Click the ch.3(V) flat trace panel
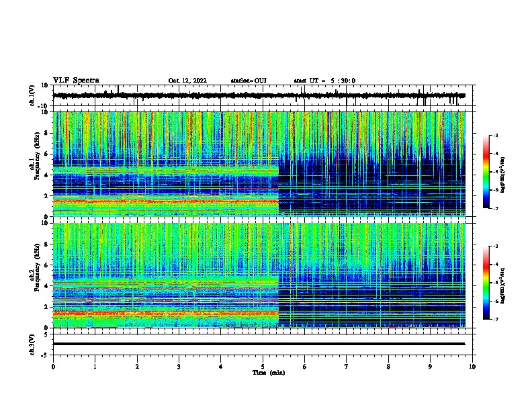Image resolution: width=532 pixels, height=411 pixels. 264,345
